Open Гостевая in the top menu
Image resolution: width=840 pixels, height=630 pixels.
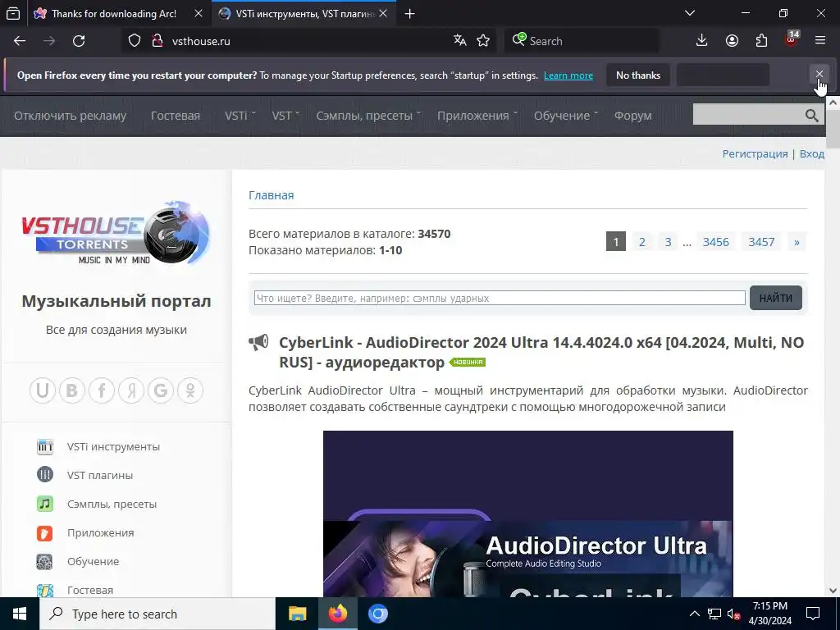(176, 116)
